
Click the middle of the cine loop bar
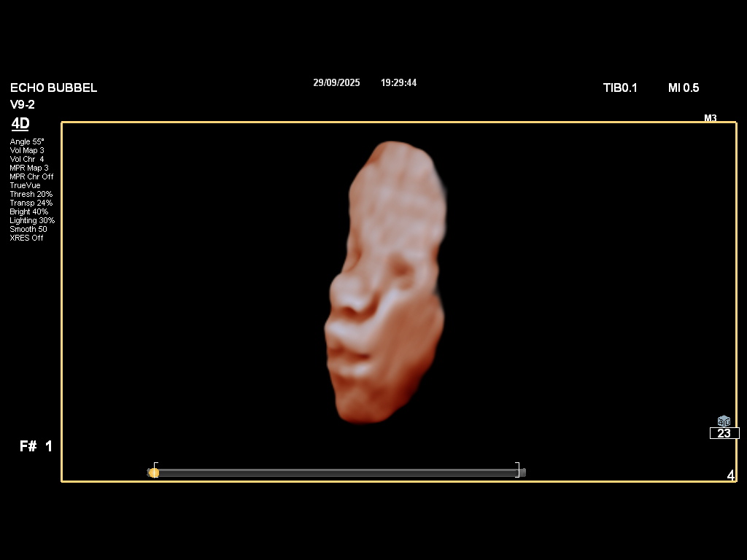(x=336, y=472)
